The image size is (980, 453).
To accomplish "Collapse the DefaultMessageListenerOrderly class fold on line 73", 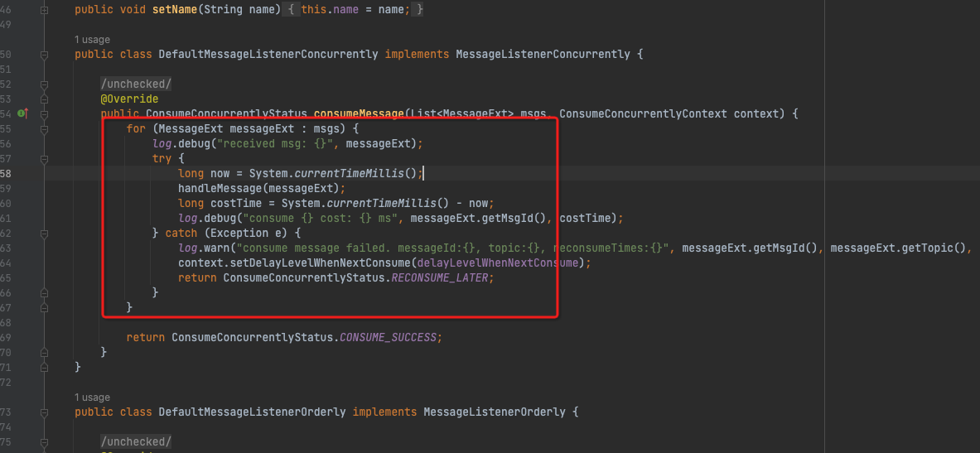I will [x=44, y=412].
